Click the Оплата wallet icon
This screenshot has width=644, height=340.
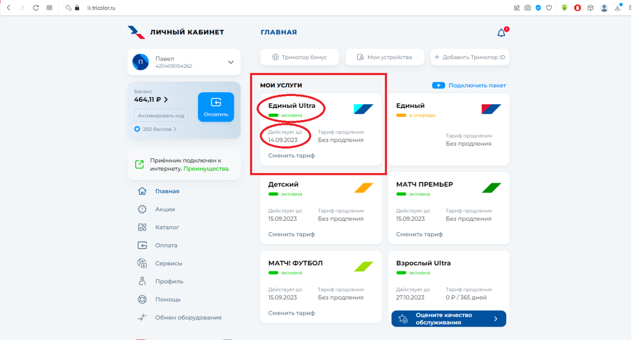(x=142, y=245)
